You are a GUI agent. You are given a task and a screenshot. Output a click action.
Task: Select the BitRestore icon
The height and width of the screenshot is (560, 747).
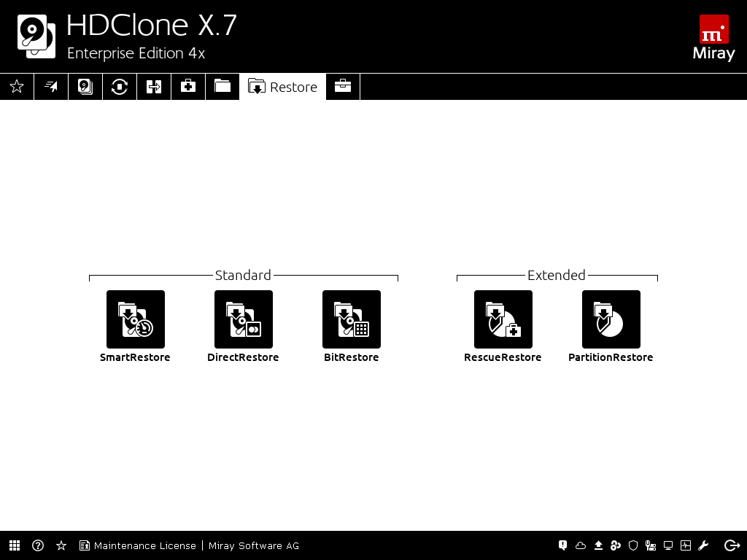pos(351,319)
